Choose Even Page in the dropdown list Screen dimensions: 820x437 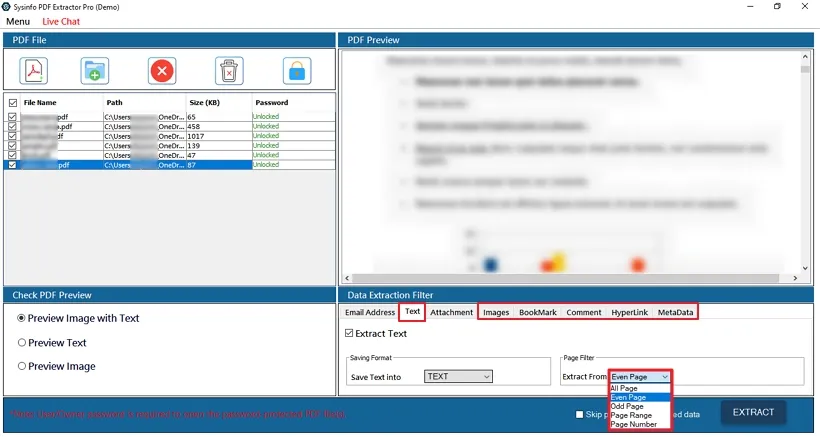point(640,397)
